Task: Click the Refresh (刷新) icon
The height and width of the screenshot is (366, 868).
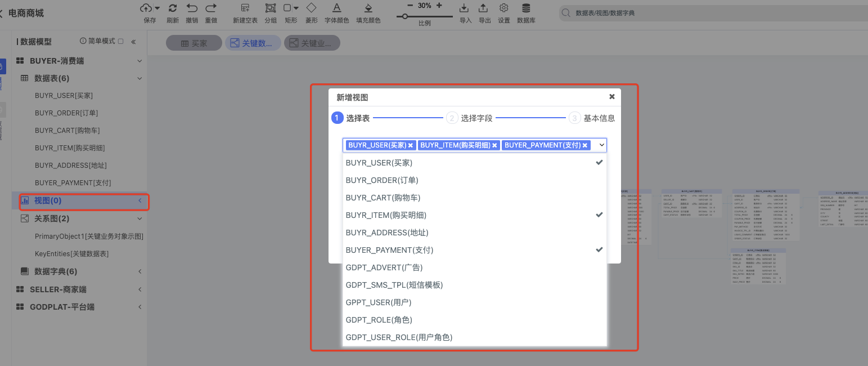Action: 173,8
